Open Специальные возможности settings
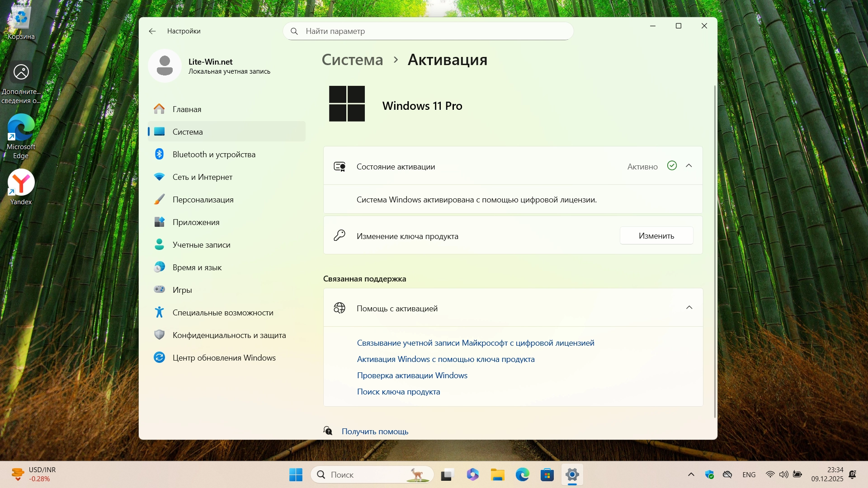Viewport: 868px width, 488px height. pyautogui.click(x=223, y=313)
